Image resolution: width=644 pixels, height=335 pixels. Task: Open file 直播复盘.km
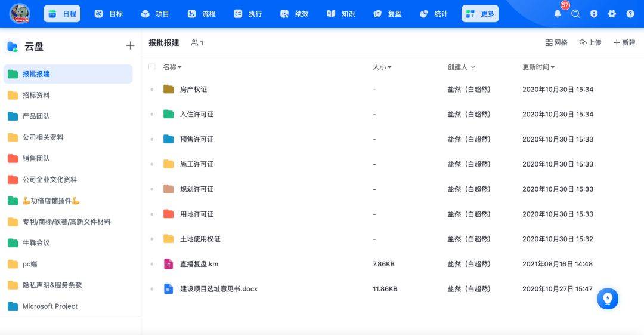pyautogui.click(x=199, y=264)
